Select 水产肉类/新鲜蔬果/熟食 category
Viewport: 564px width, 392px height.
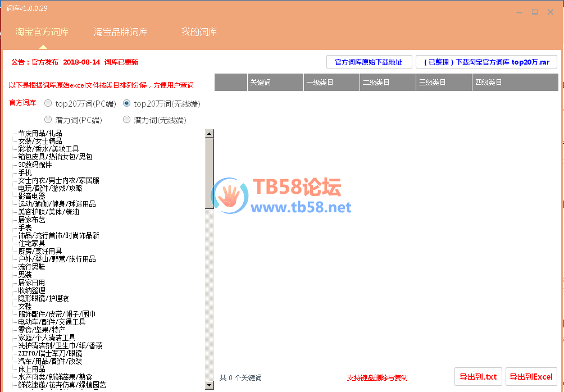[56, 377]
